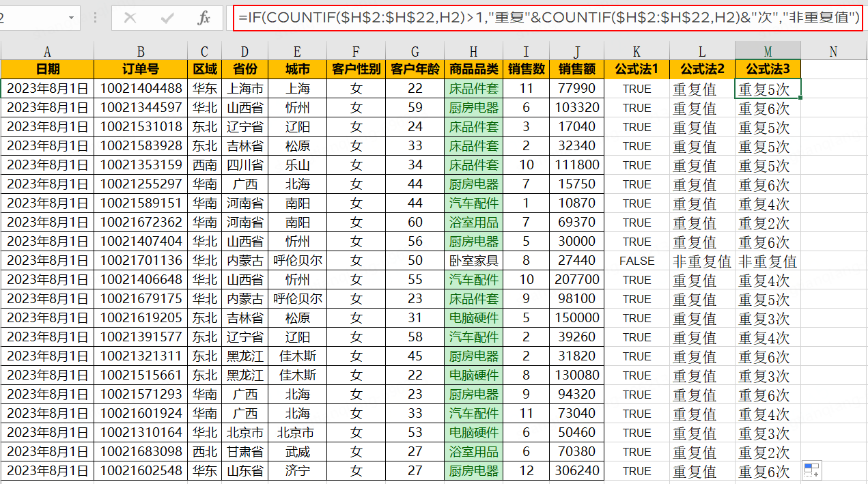Click the 区域 header cell
This screenshot has width=868, height=484.
(205, 69)
